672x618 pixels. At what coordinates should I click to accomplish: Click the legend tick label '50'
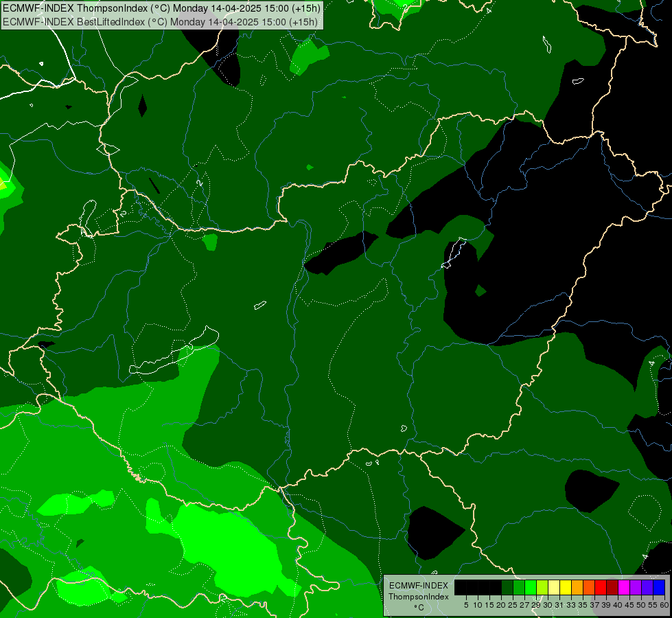click(641, 605)
